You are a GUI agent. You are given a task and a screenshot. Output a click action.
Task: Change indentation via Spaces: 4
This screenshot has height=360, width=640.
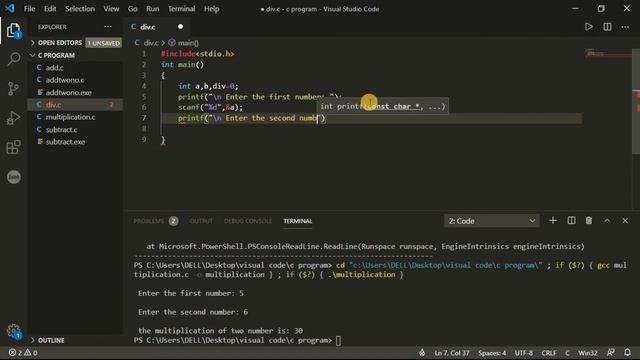(492, 353)
